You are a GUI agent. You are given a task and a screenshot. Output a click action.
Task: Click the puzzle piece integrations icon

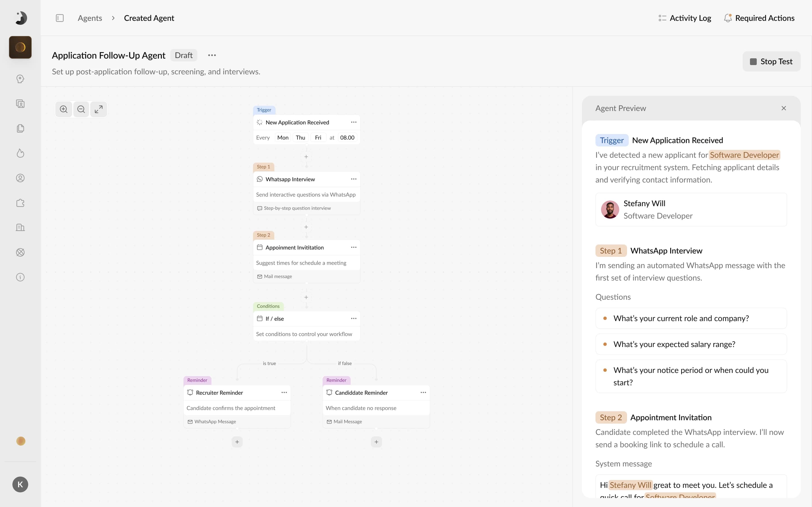21,203
